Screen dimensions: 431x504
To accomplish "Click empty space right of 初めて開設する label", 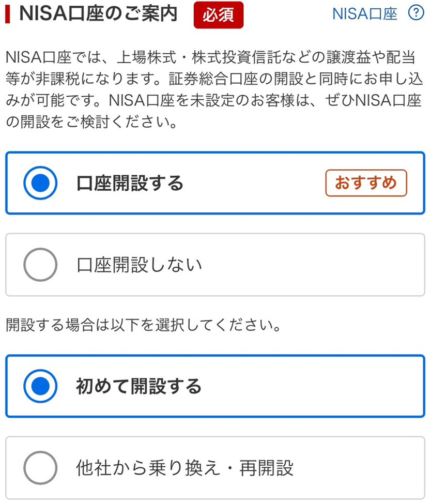I will tap(310, 386).
